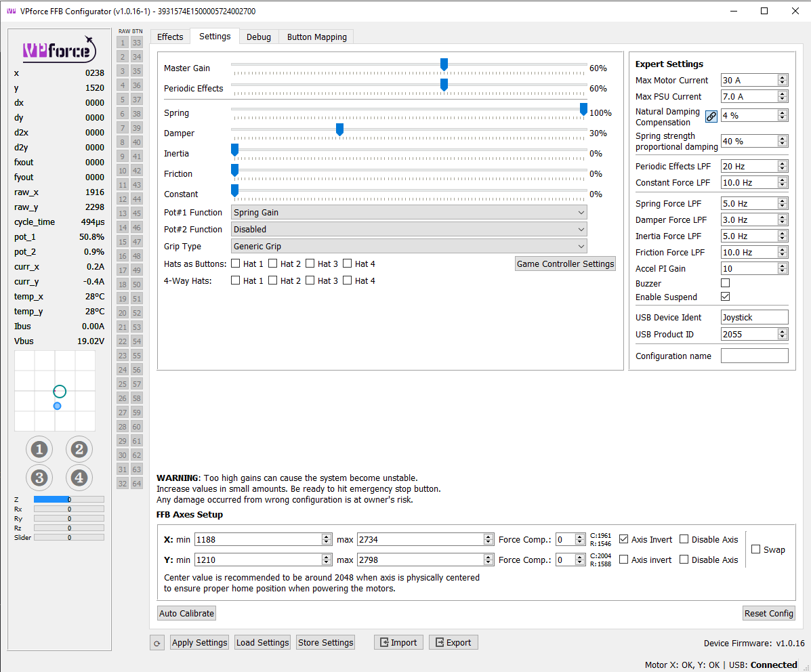This screenshot has width=811, height=672.
Task: Click the USB Product ID spinner arrows
Action: pyautogui.click(x=783, y=334)
